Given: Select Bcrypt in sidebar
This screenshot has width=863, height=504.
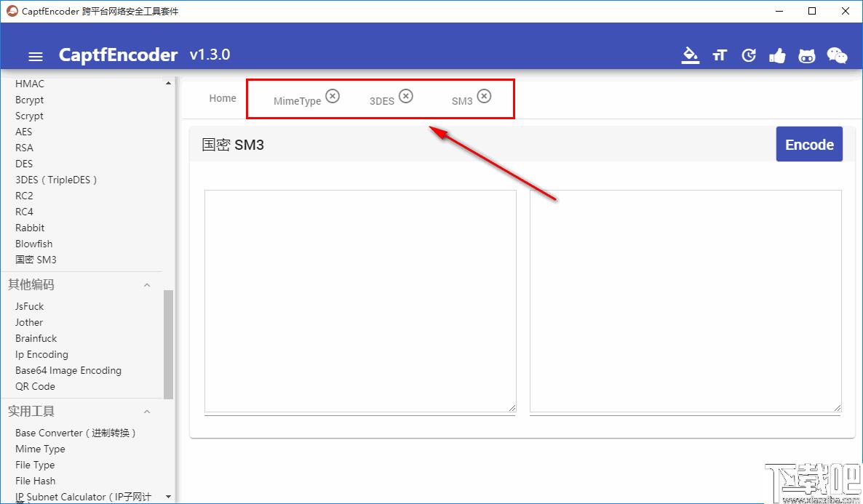Looking at the screenshot, I should [30, 100].
